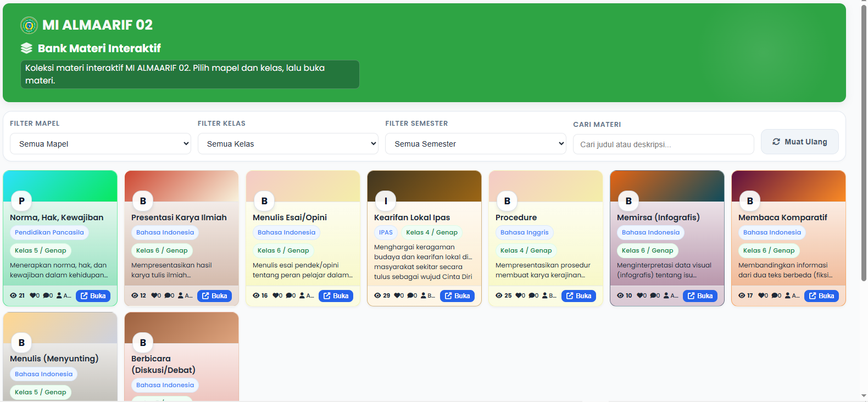Click heart icon on Procedure card

pos(518,295)
